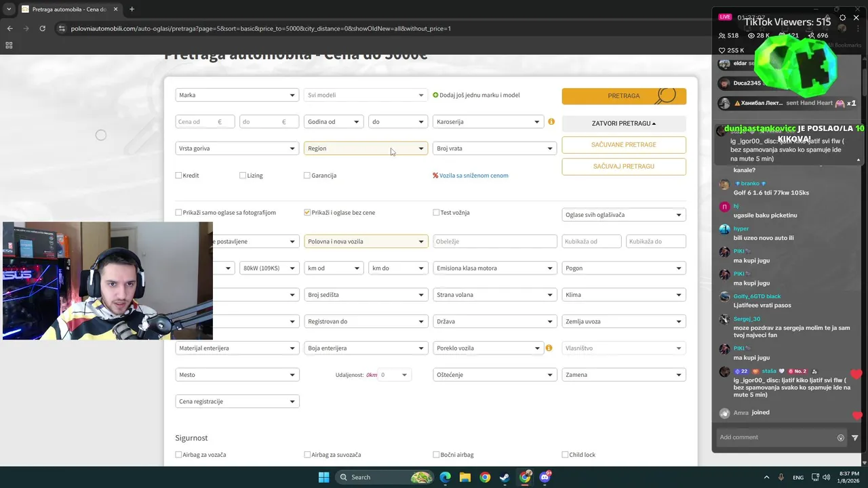868x488 pixels.
Task: Open Vozila sa sniženom cenom link
Action: pyautogui.click(x=473, y=176)
